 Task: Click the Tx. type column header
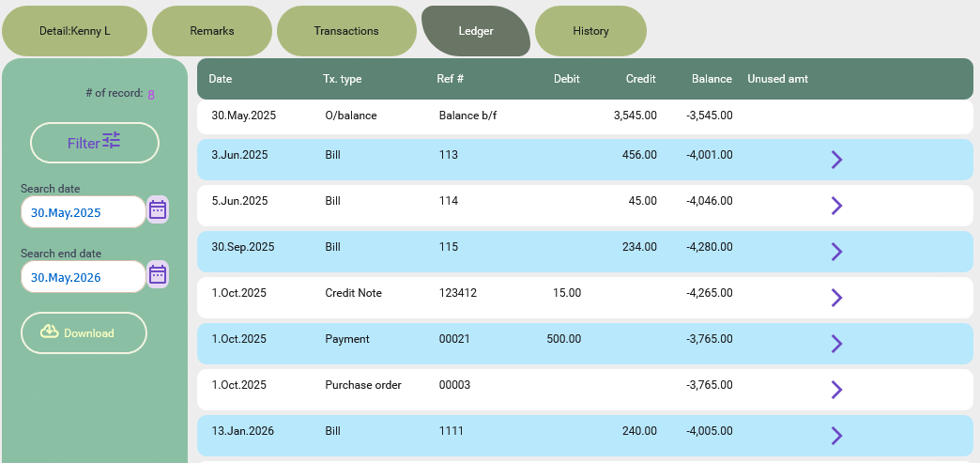tap(342, 79)
